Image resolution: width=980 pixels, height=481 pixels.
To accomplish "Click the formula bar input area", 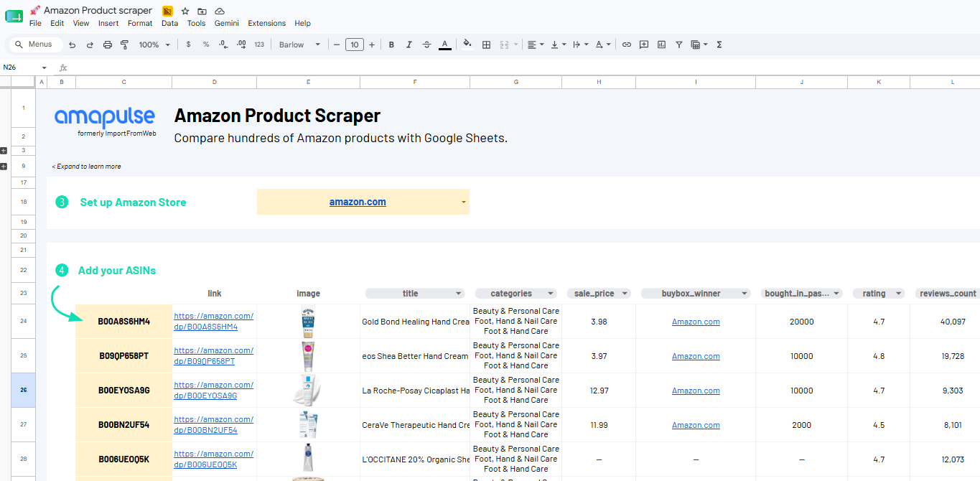I will (524, 67).
